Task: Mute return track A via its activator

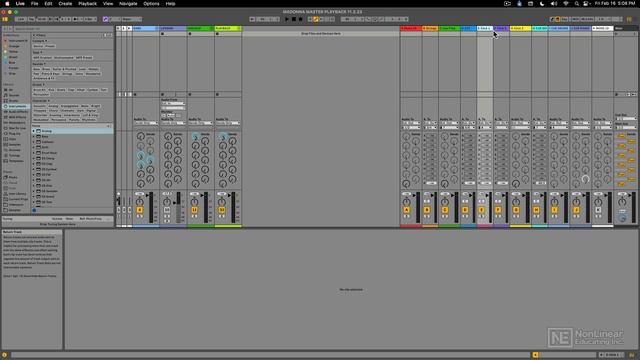Action: pyautogui.click(x=406, y=210)
